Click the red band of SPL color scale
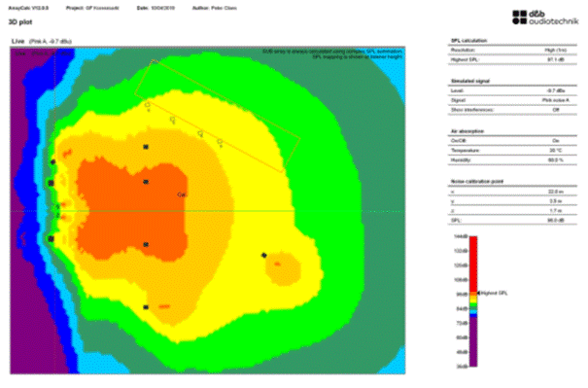The image size is (588, 388). pos(473,264)
